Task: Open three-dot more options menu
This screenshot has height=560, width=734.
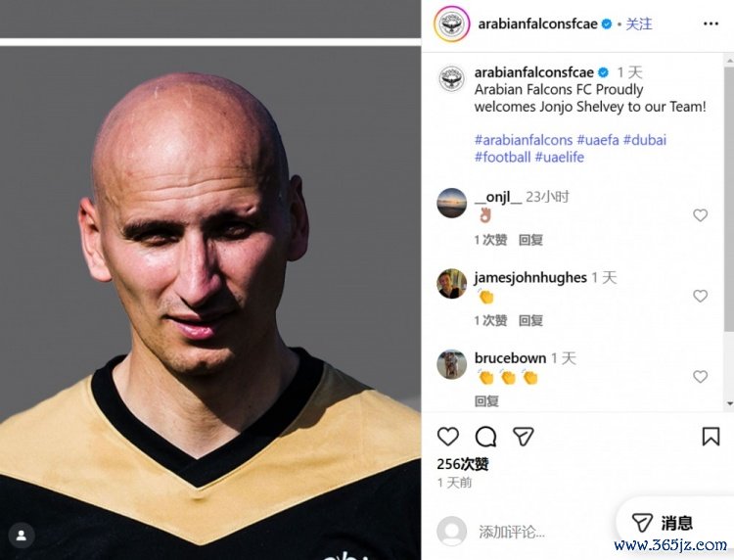Action: 711,23
